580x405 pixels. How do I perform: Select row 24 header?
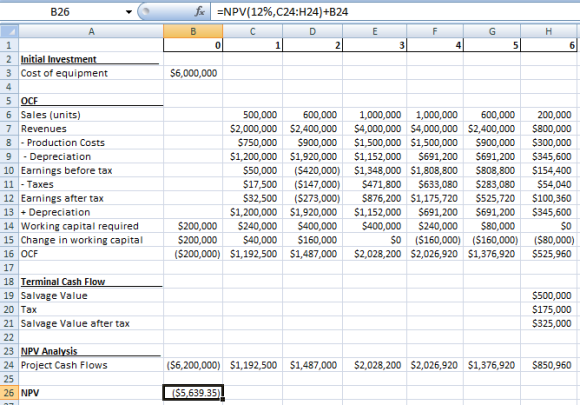9,365
